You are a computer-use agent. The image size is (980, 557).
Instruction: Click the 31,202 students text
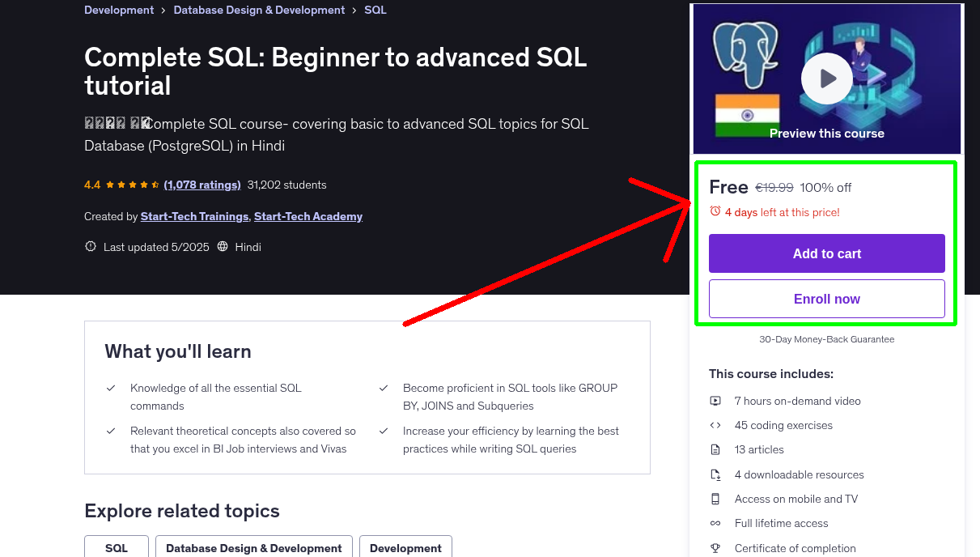(x=287, y=185)
